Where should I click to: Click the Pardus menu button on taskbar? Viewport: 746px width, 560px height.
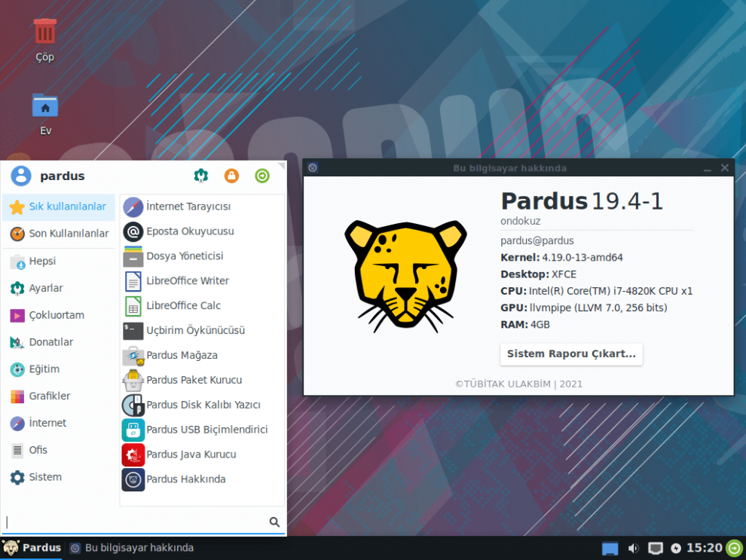[32, 548]
